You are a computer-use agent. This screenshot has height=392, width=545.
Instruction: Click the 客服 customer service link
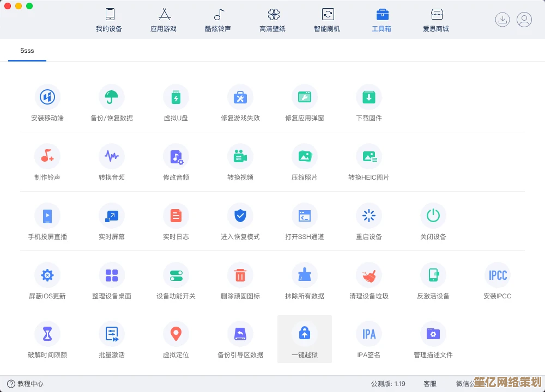430,384
